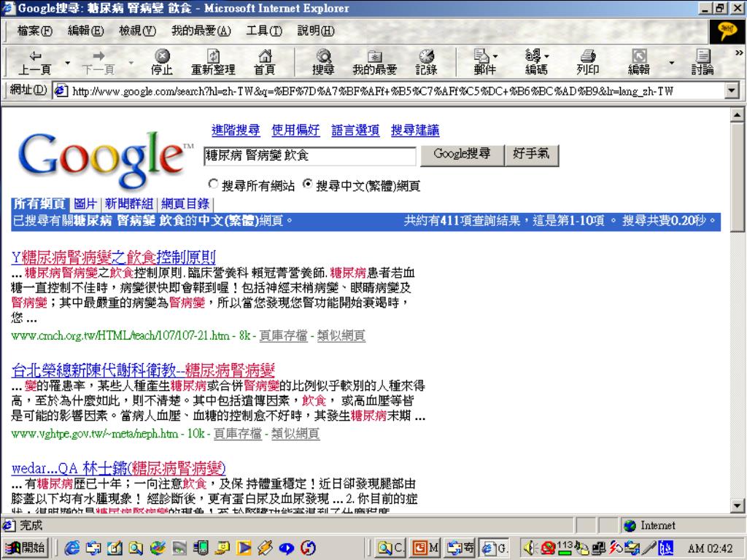Switch to the 圖片 tab
Screen dimensions: 747x560
coord(86,204)
